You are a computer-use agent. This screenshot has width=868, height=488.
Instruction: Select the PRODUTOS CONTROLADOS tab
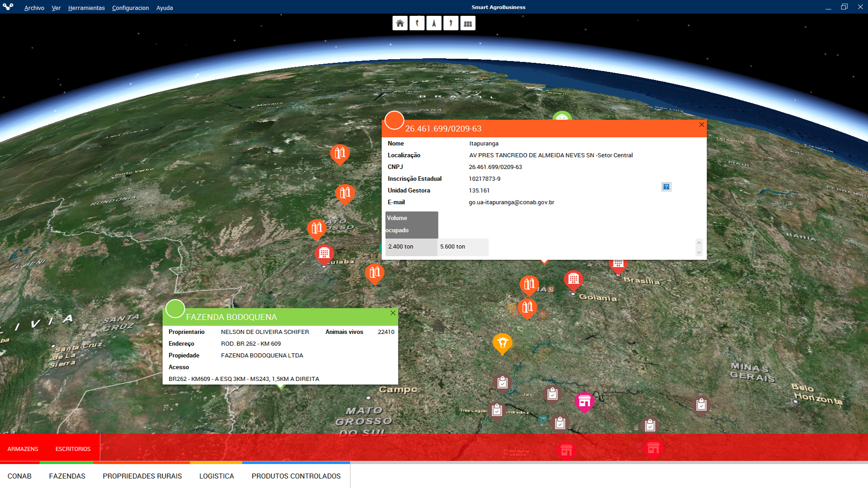click(x=296, y=476)
